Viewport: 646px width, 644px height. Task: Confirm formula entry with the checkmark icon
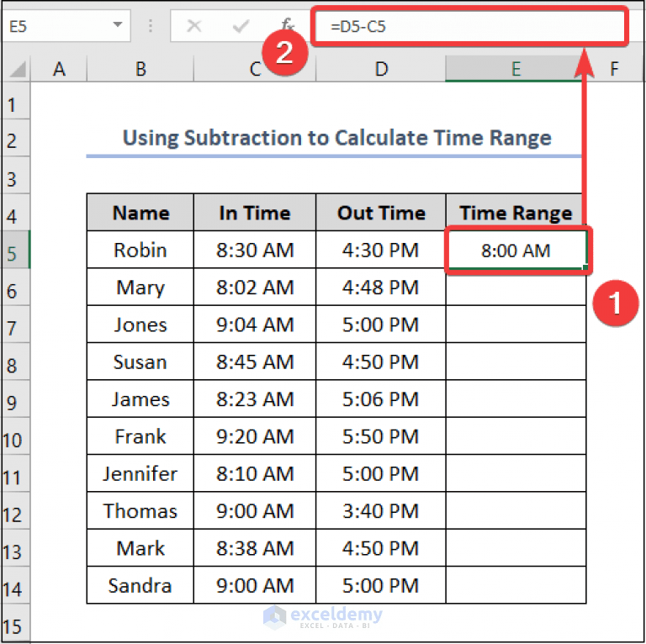tap(241, 26)
